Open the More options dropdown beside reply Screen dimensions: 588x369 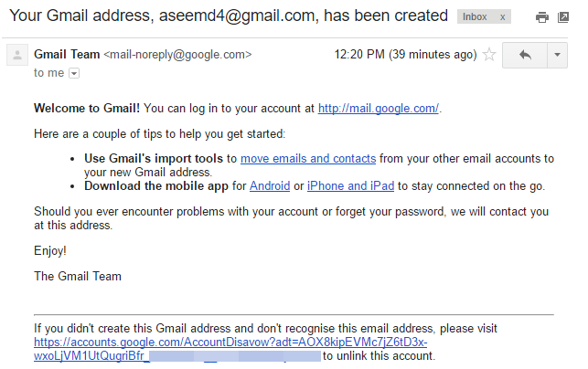[x=557, y=55]
